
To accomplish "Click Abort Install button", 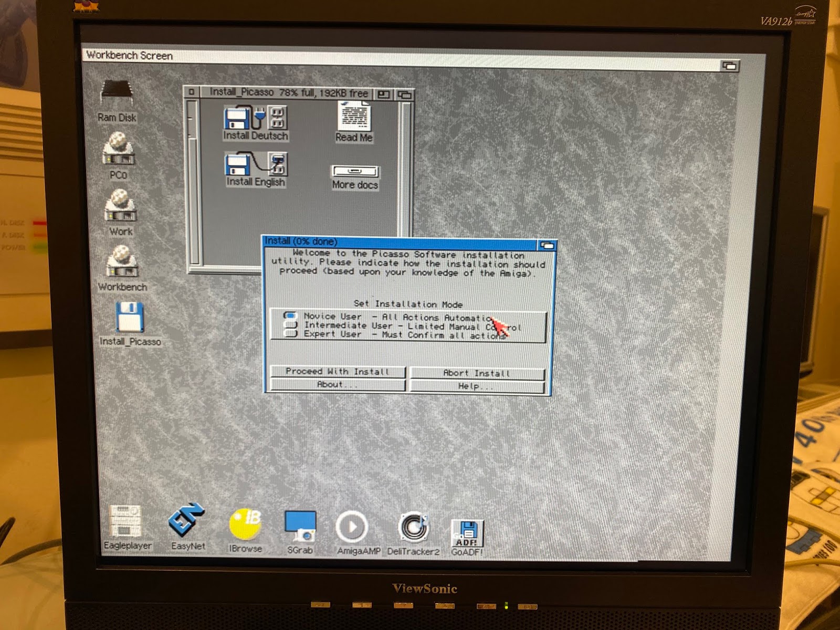I will point(477,373).
